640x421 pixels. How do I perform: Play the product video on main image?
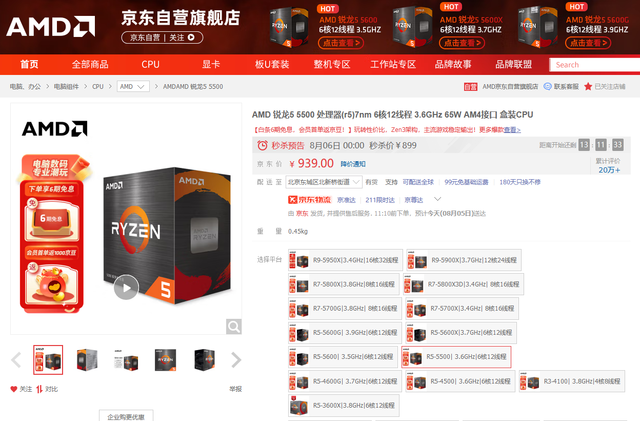pyautogui.click(x=126, y=288)
